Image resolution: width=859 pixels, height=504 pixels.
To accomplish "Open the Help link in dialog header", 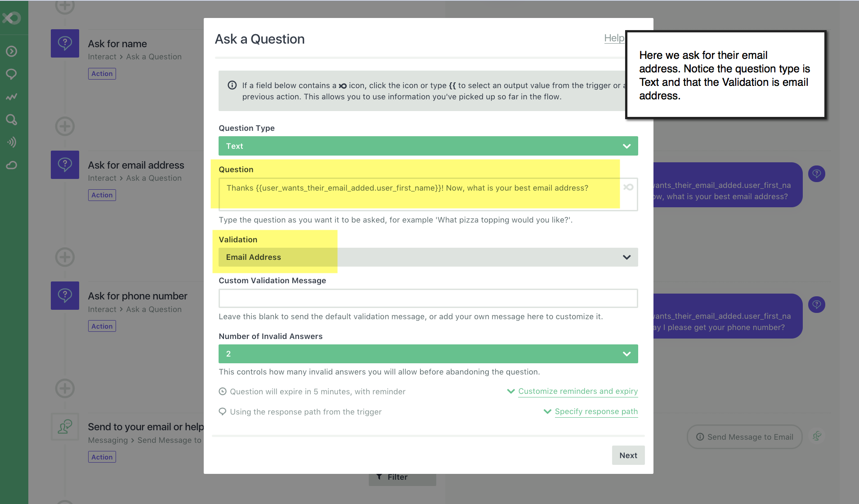I will pyautogui.click(x=613, y=38).
